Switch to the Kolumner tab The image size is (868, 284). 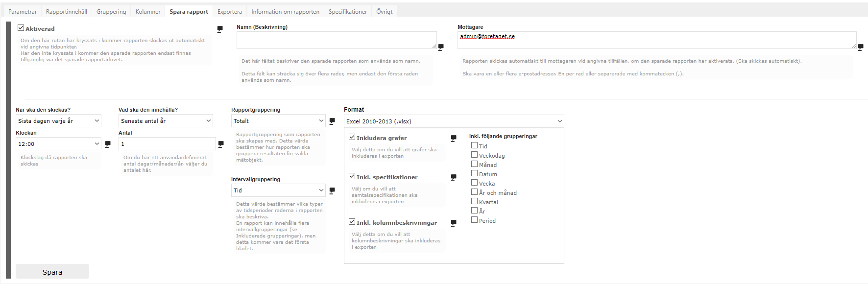click(x=148, y=12)
